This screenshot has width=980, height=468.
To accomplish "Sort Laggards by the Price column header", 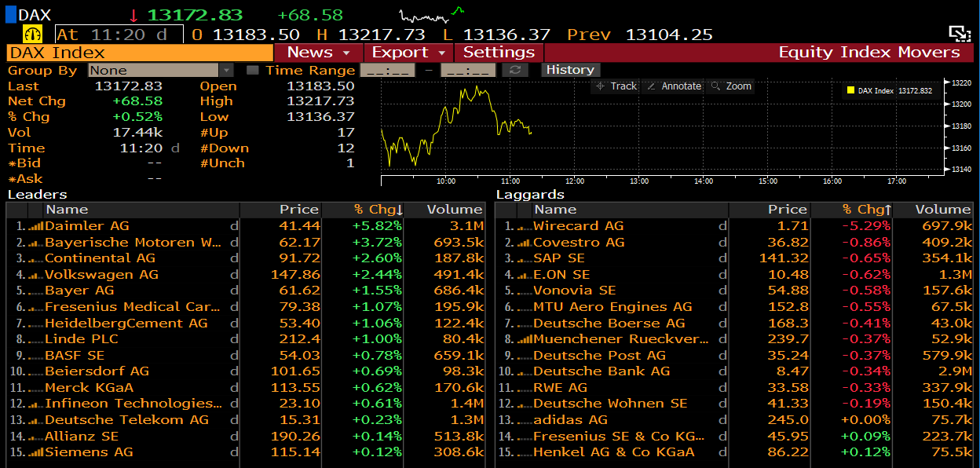I will pos(770,210).
